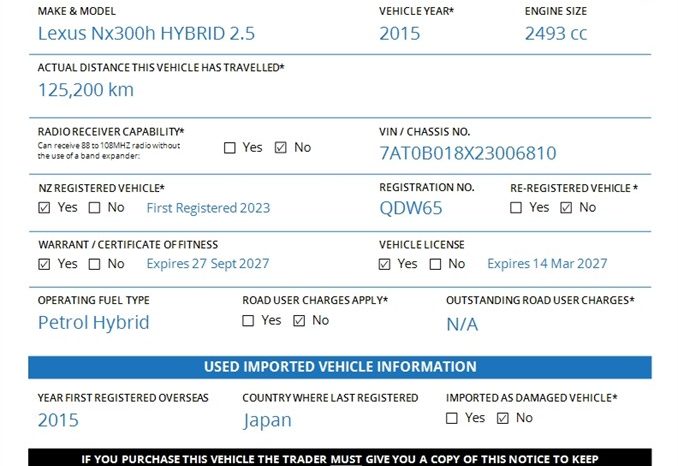Tick Re-Registered Vehicle Yes checkbox
This screenshot has width=678, height=466.
tap(516, 208)
